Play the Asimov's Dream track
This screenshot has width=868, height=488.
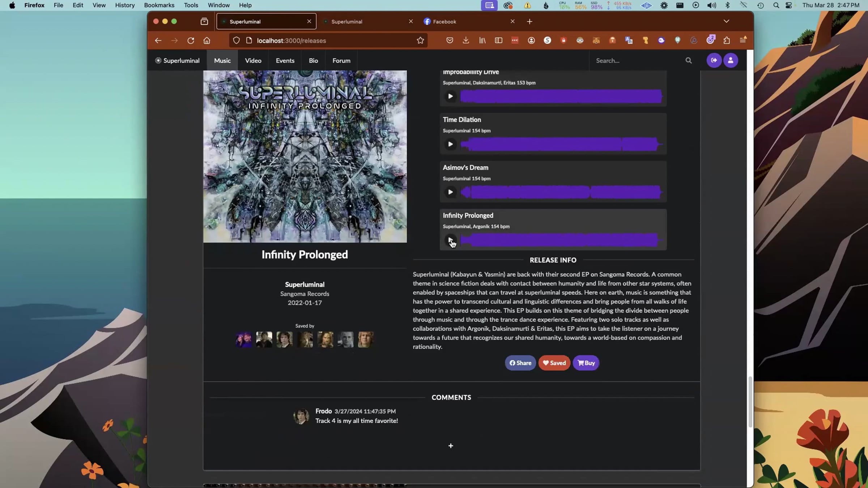[x=450, y=192]
